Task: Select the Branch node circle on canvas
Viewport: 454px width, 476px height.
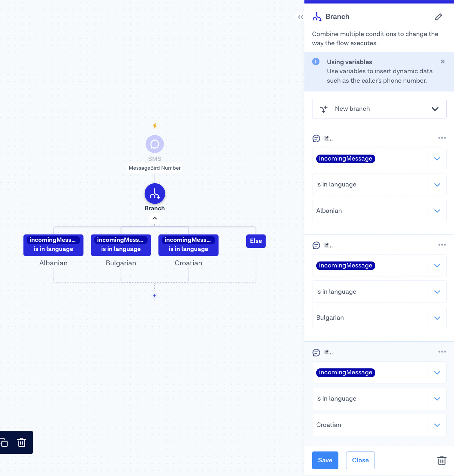Action: (154, 193)
